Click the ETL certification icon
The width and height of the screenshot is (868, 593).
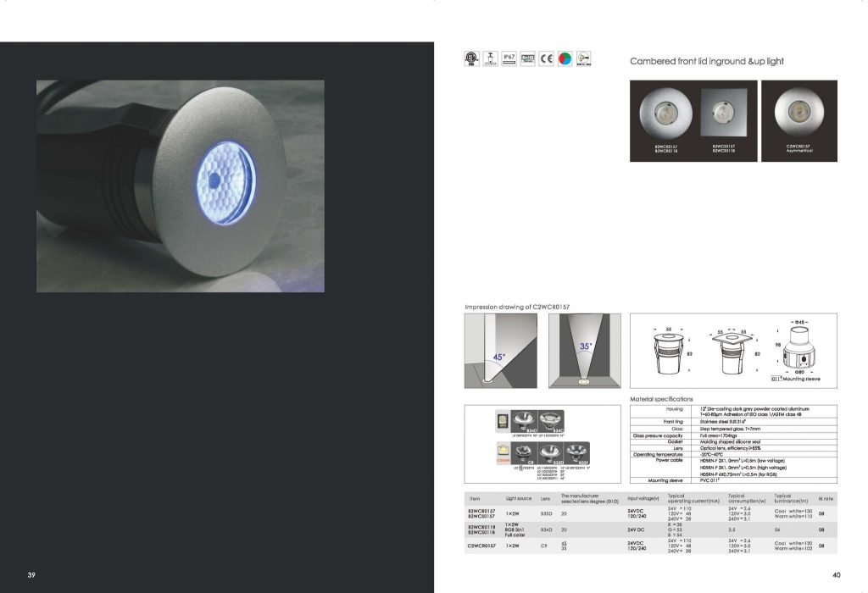coord(471,58)
